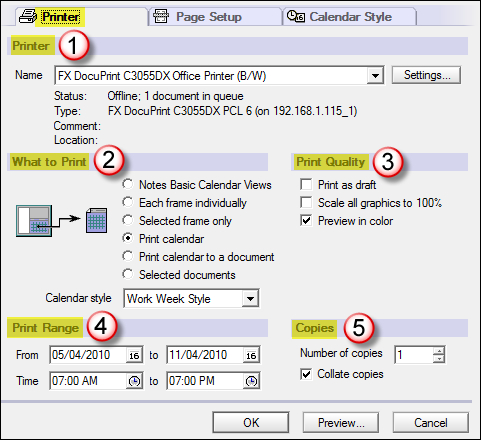The width and height of the screenshot is (481, 440).
Task: Click the Preview... button
Action: [341, 423]
